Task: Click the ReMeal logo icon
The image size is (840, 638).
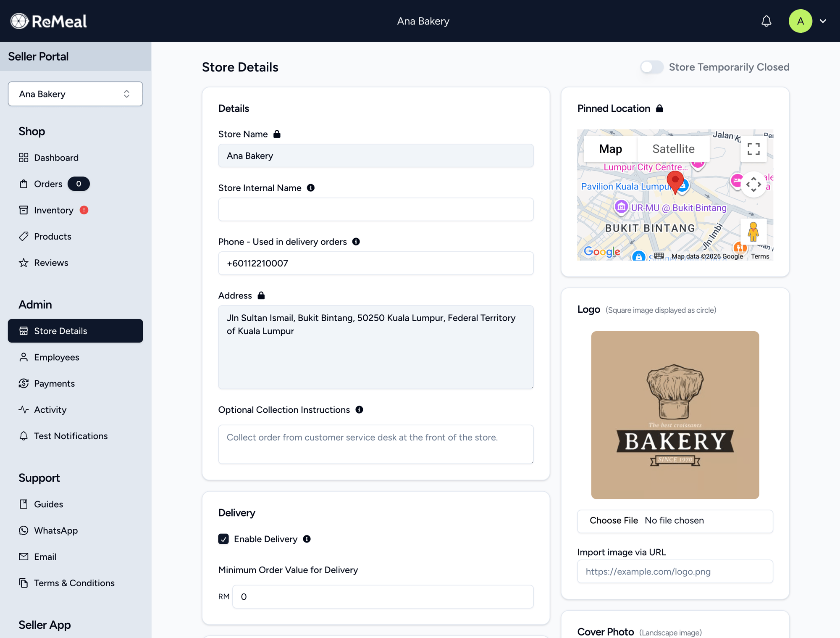Action: pyautogui.click(x=19, y=21)
